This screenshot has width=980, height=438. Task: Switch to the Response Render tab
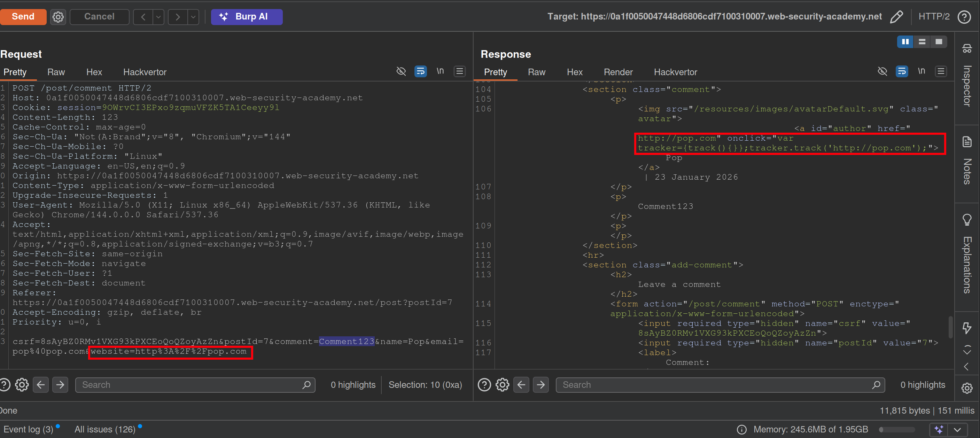618,72
